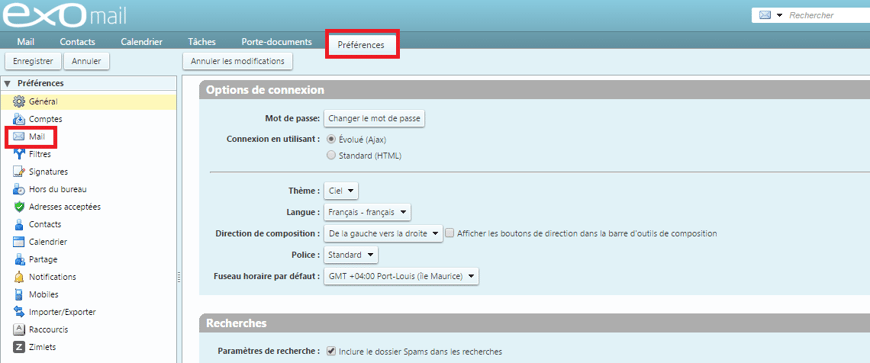The image size is (870, 363).
Task: Click the Filtres funnel icon
Action: click(19, 154)
